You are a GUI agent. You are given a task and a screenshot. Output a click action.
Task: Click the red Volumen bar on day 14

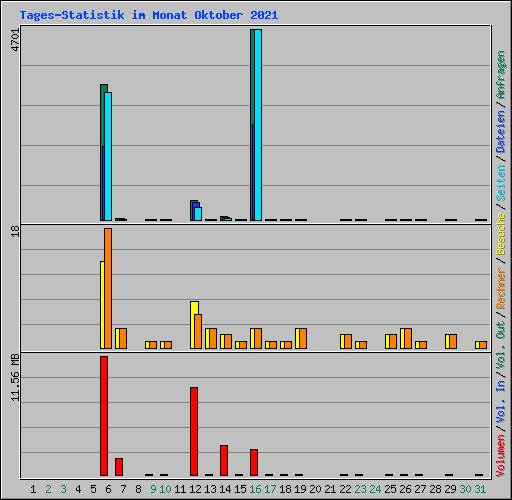[x=224, y=460]
